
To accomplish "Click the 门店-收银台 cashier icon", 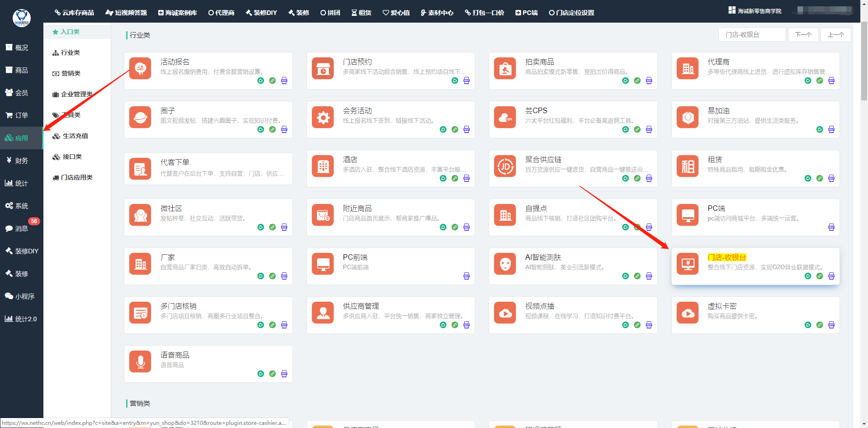I will (x=688, y=264).
